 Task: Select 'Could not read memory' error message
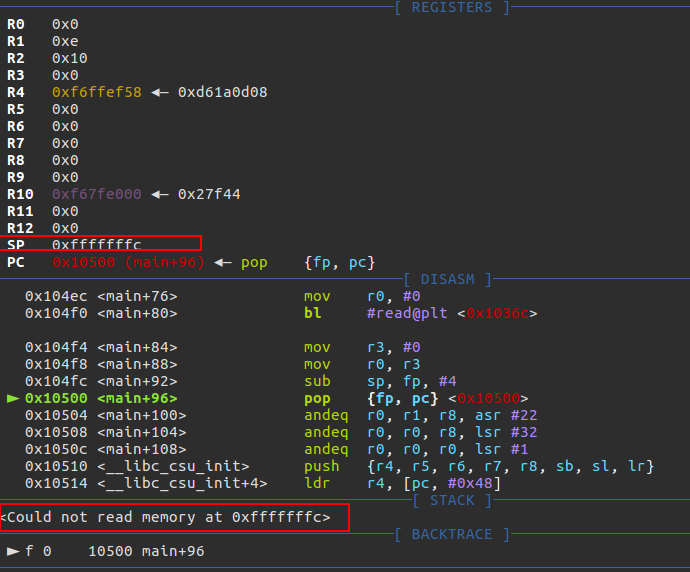[165, 517]
